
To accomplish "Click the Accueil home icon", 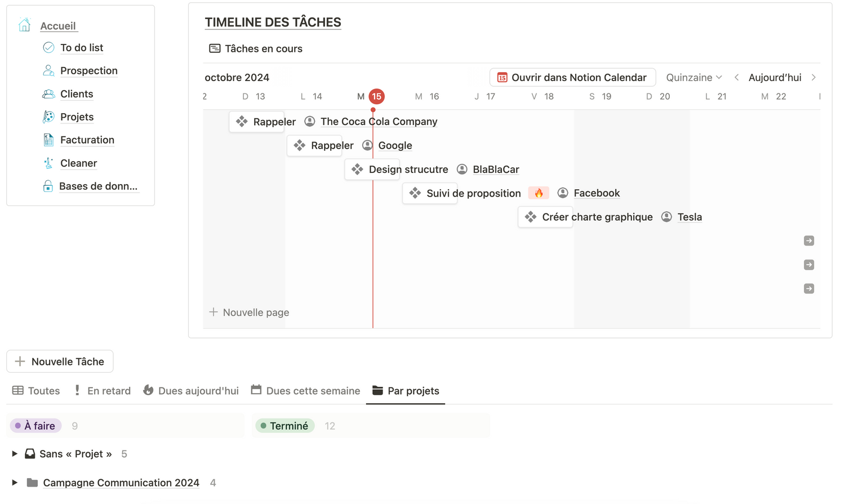I will (x=24, y=25).
